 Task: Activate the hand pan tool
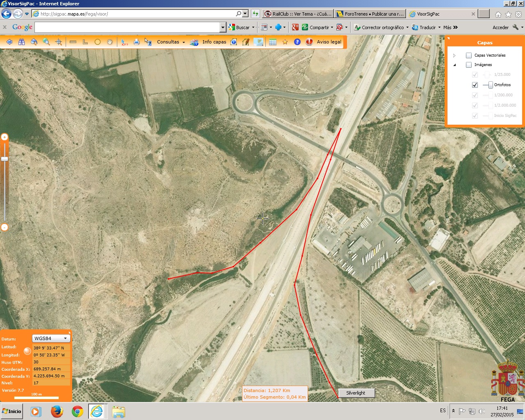click(x=110, y=42)
